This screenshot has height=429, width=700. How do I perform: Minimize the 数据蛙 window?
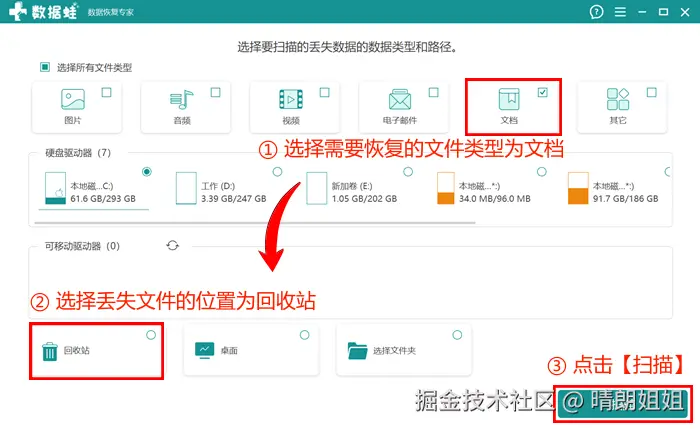point(642,12)
